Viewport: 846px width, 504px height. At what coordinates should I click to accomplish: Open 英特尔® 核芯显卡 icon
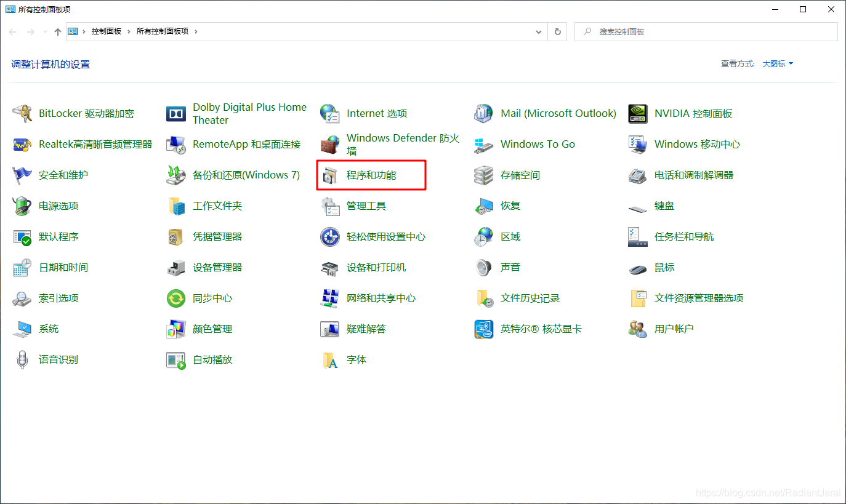pyautogui.click(x=484, y=329)
